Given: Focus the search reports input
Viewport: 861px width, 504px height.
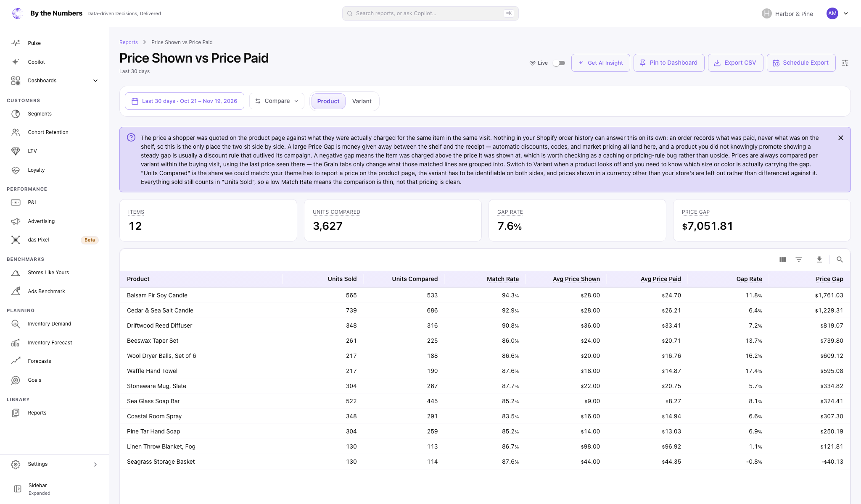Looking at the screenshot, I should click(x=430, y=13).
